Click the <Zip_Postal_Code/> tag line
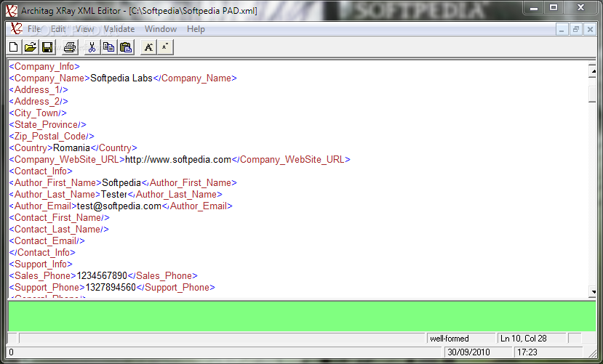This screenshot has width=603, height=364. (52, 137)
